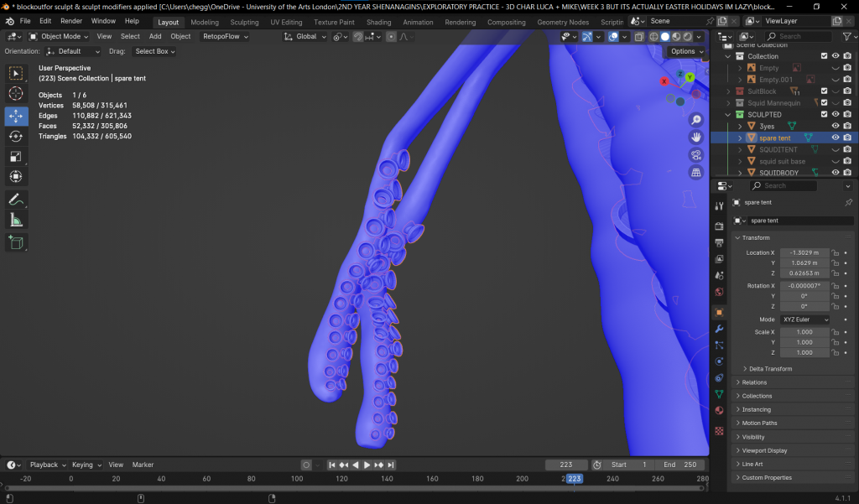Image resolution: width=859 pixels, height=504 pixels.
Task: Open the outliner filter funnel
Action: point(847,36)
